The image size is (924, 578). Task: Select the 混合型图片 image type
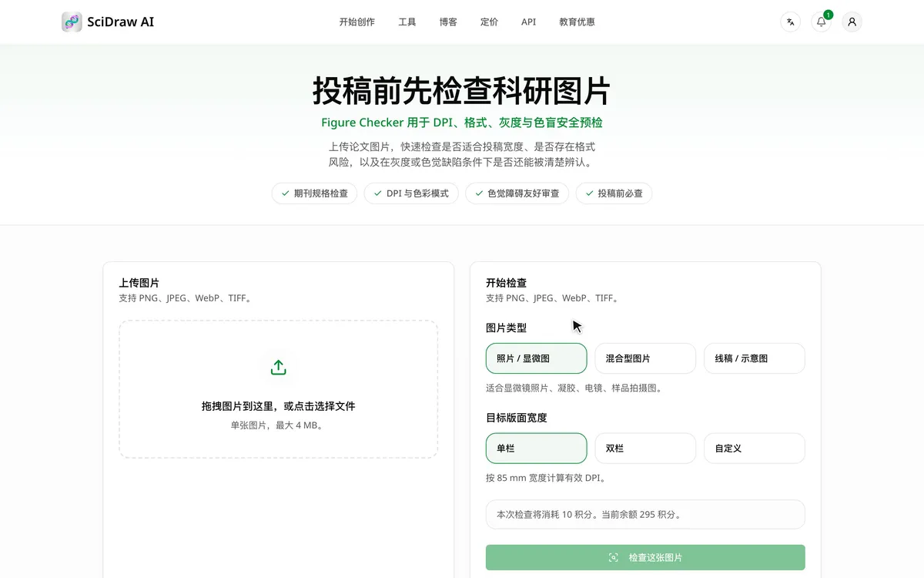(x=645, y=358)
